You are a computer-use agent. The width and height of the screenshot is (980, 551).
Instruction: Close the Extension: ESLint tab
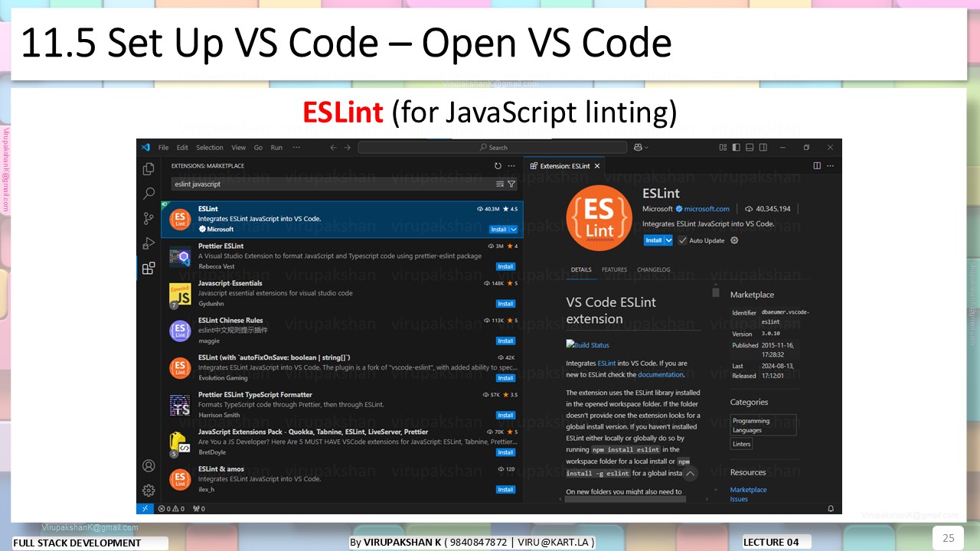click(597, 166)
